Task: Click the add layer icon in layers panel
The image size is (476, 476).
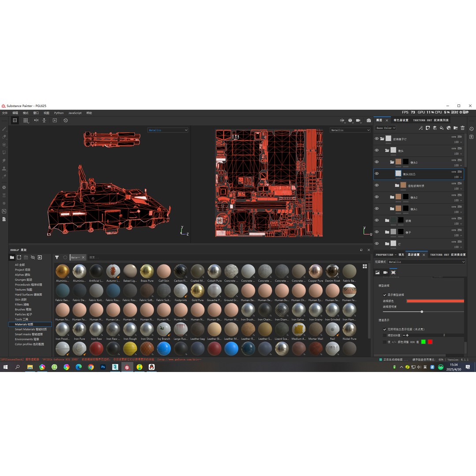Action: (435, 128)
